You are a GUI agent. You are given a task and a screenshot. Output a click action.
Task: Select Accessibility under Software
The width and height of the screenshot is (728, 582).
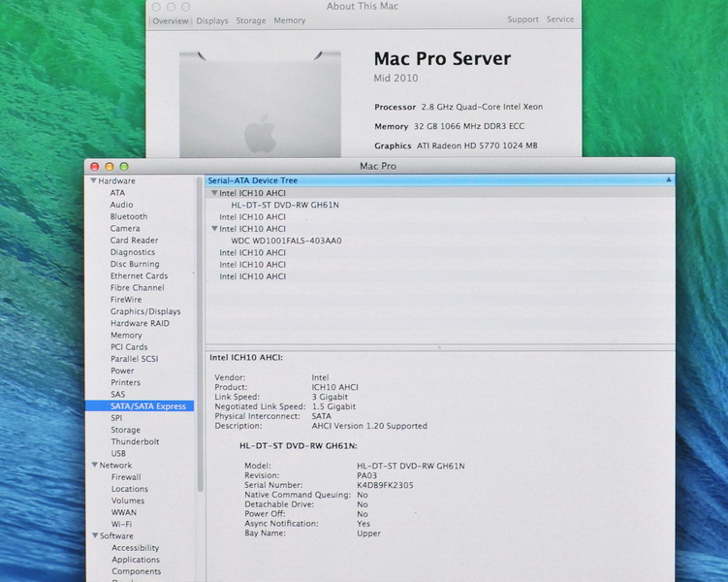tap(135, 548)
